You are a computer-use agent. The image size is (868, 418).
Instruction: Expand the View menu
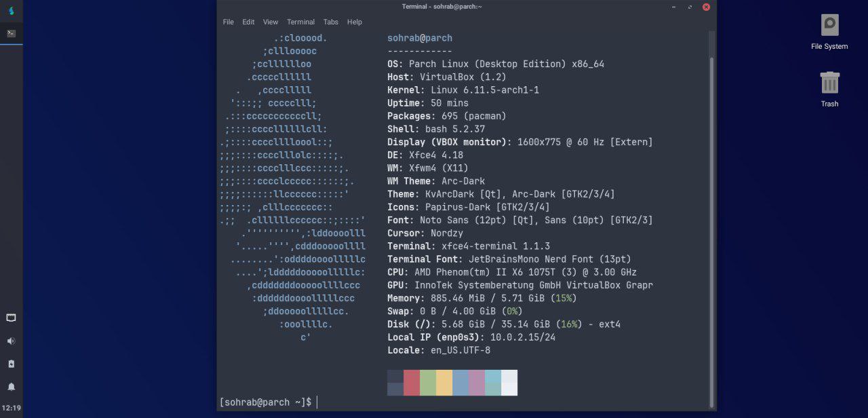pos(271,22)
